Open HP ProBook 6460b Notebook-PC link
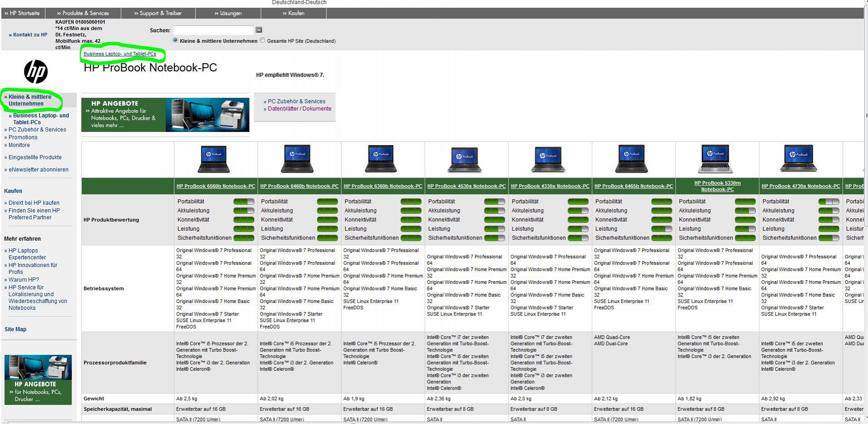 point(299,186)
